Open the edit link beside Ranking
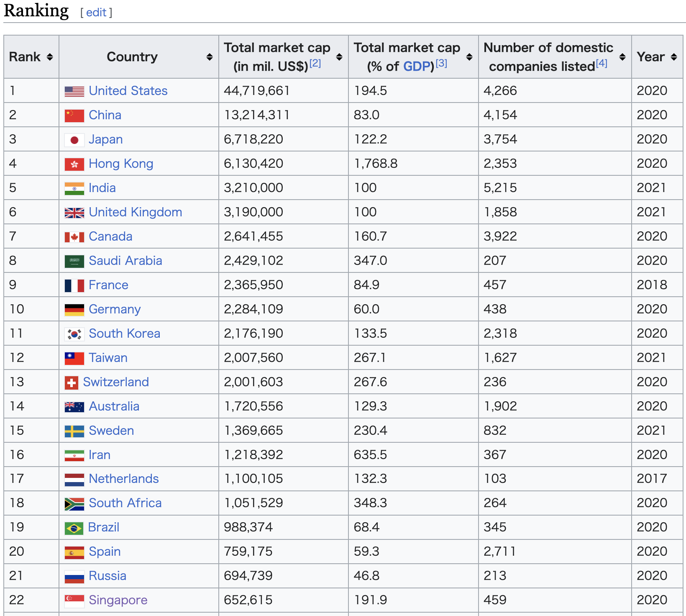 [x=96, y=13]
